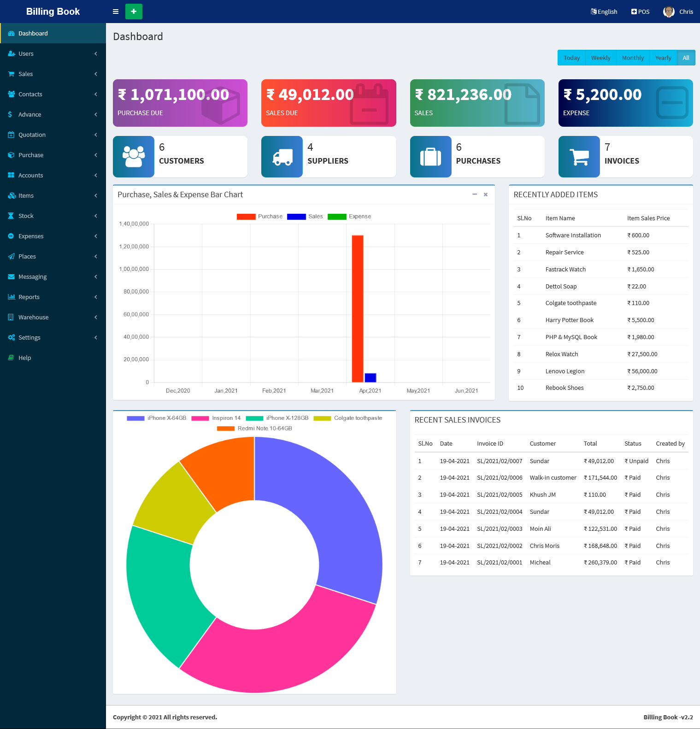Image resolution: width=700 pixels, height=729 pixels.
Task: Select the Today filter button
Action: tap(571, 58)
